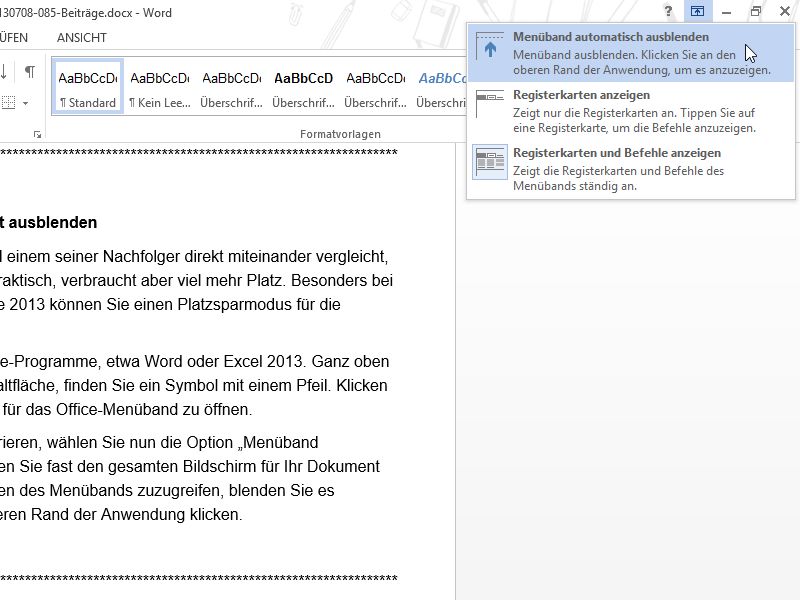This screenshot has width=800, height=600.
Task: Open the Word Help question mark
Action: click(x=668, y=11)
